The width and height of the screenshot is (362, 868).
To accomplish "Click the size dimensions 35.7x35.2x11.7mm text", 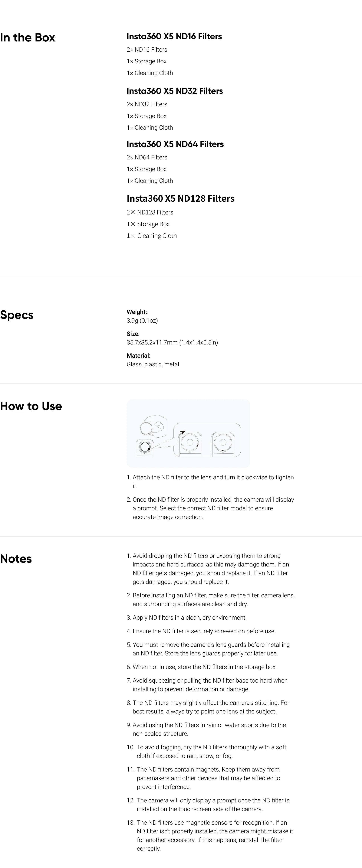I will 172,342.
